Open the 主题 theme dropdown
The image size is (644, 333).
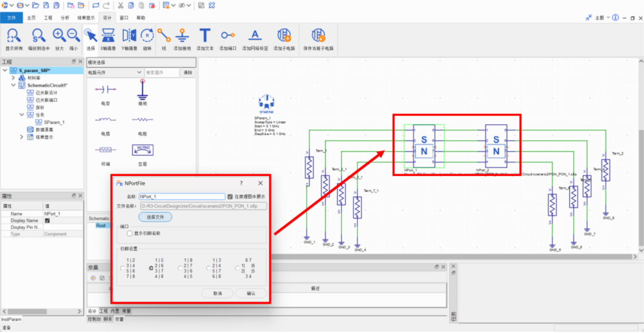click(x=601, y=18)
